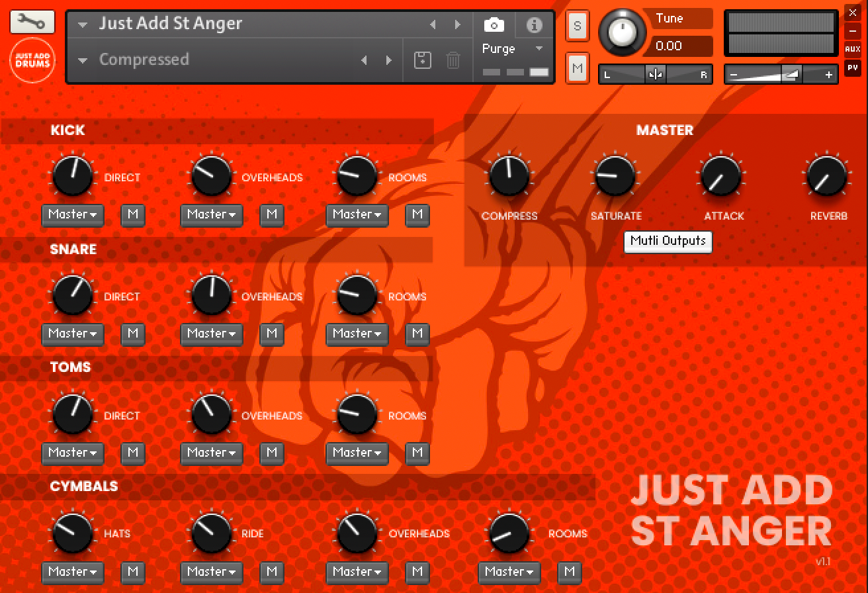Screen dimensions: 868x593
Task: Click the master Saturate knob
Action: pyautogui.click(x=615, y=176)
